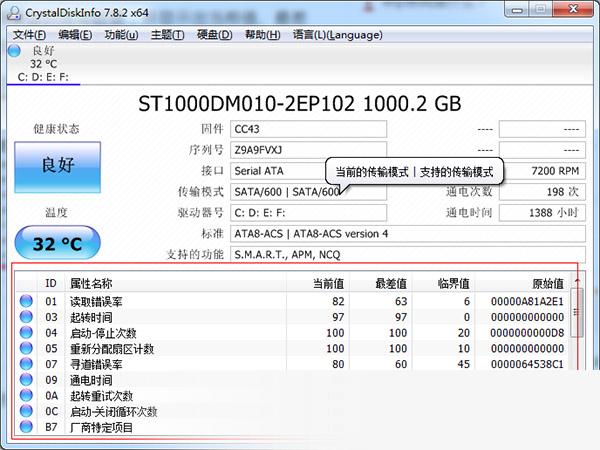Click the status orb for 读取错误率

tap(26, 301)
